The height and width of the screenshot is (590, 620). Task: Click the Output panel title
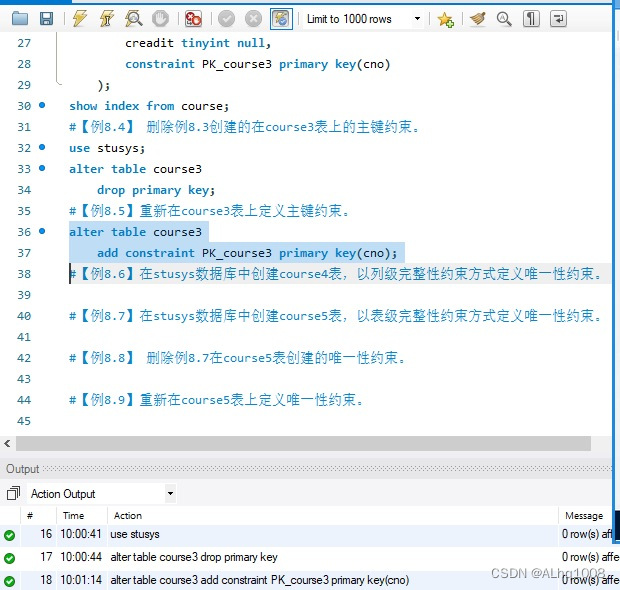[x=23, y=469]
